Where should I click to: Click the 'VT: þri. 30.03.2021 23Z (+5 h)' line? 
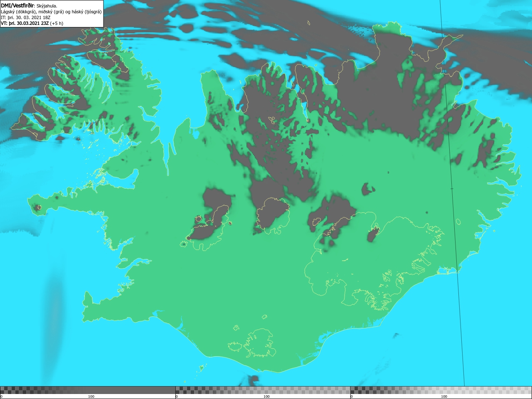tap(32, 23)
